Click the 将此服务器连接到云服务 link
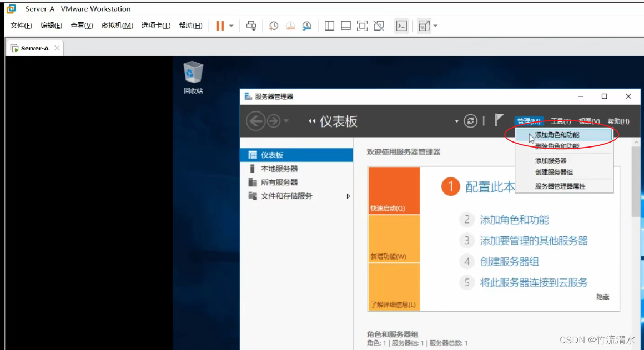 pos(534,283)
